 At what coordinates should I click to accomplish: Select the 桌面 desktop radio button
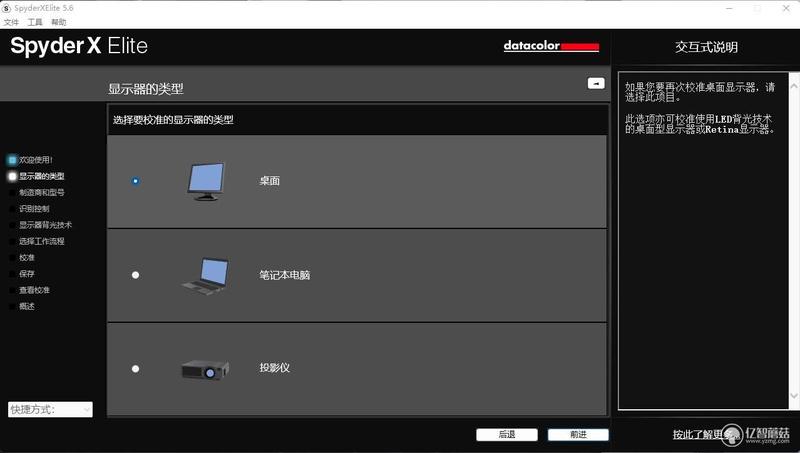coord(135,181)
